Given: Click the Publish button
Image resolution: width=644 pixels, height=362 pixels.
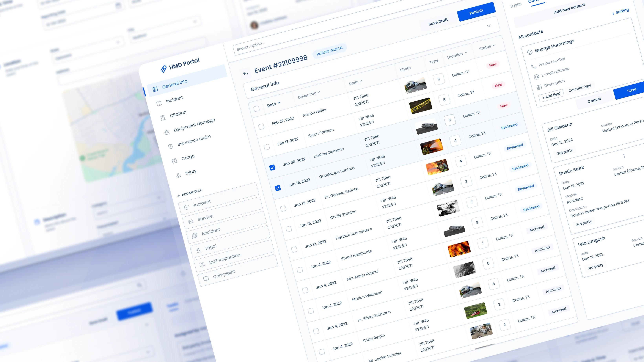Looking at the screenshot, I should (476, 12).
